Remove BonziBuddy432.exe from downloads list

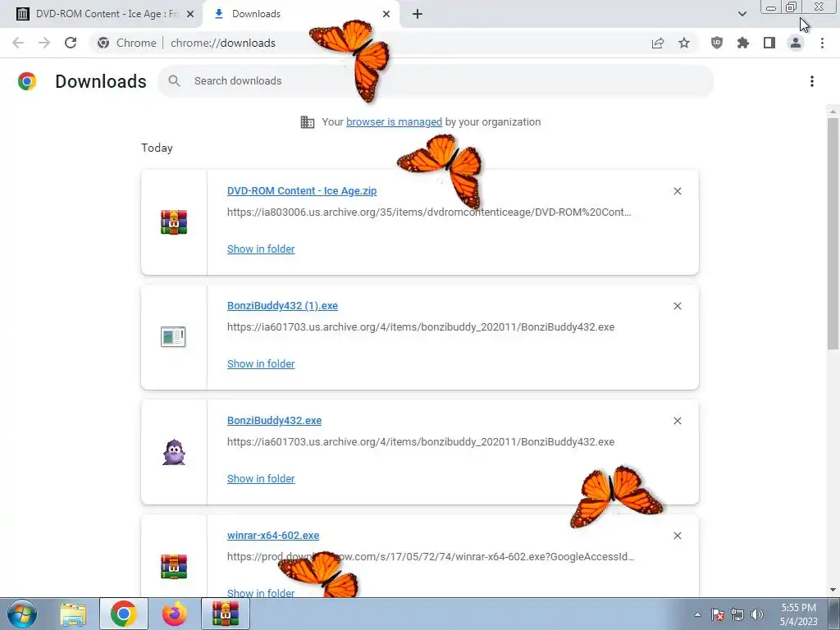coord(678,421)
